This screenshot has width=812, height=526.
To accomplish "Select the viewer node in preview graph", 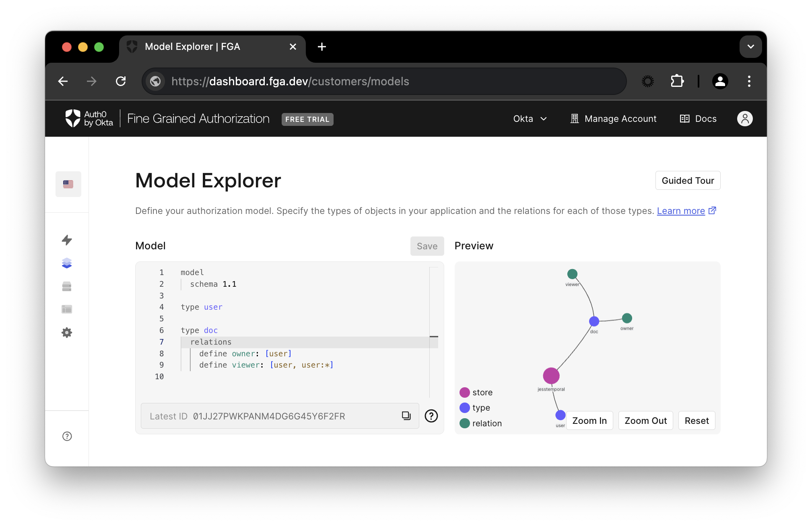I will [572, 274].
